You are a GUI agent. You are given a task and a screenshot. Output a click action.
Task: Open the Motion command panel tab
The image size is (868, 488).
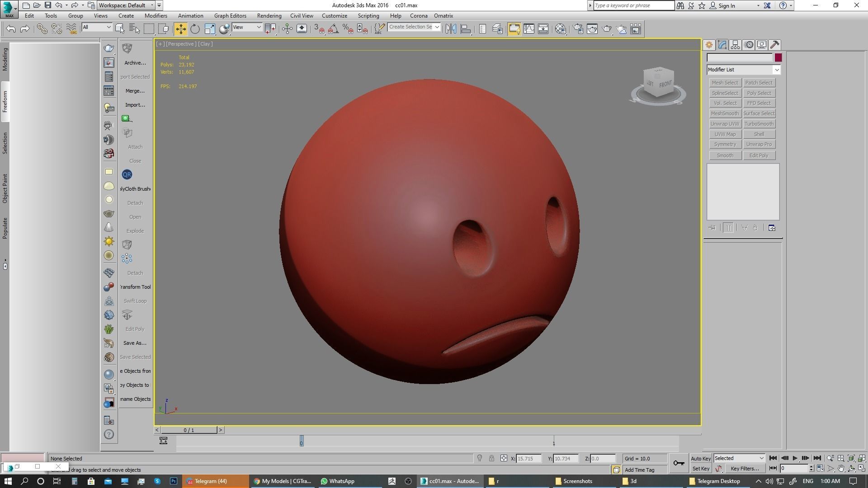pos(749,45)
